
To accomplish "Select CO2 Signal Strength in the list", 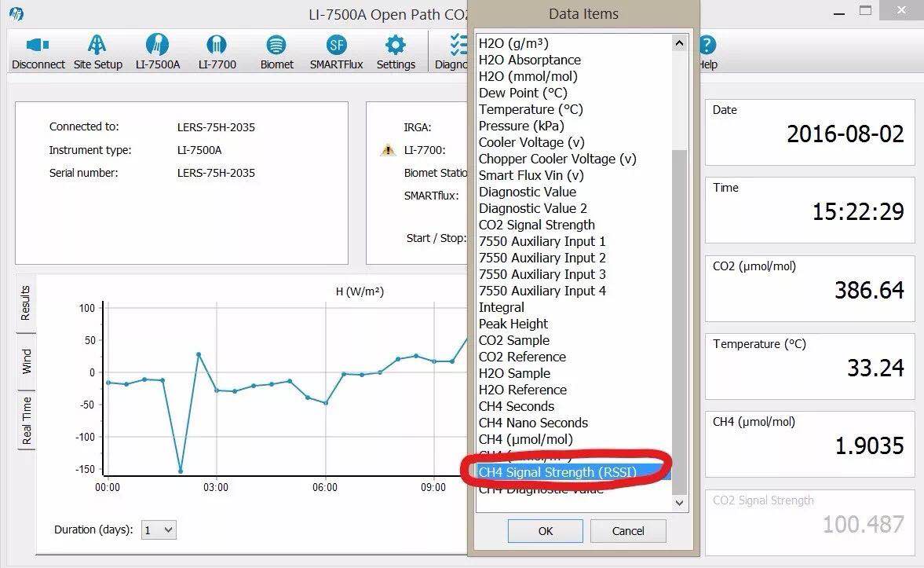I will [x=537, y=225].
